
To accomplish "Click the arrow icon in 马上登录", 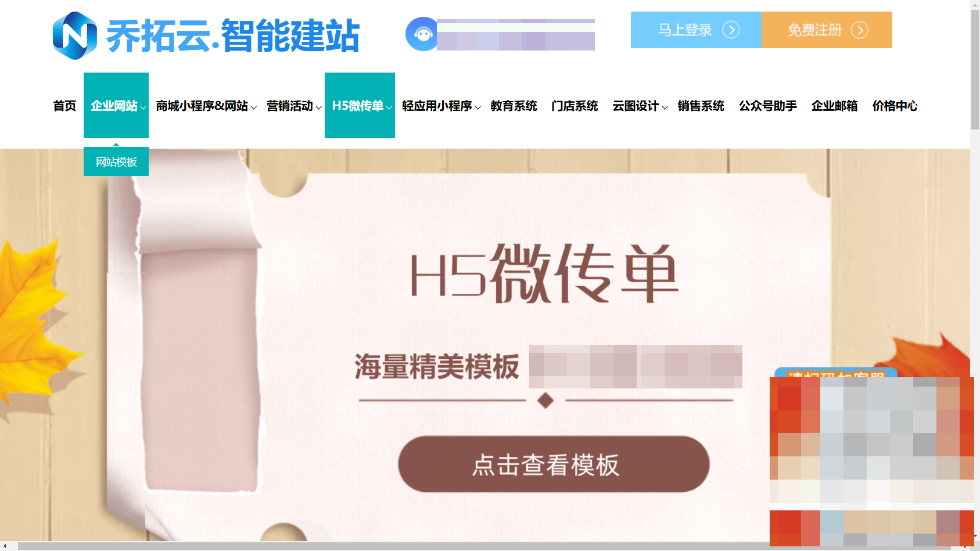I will 731,30.
